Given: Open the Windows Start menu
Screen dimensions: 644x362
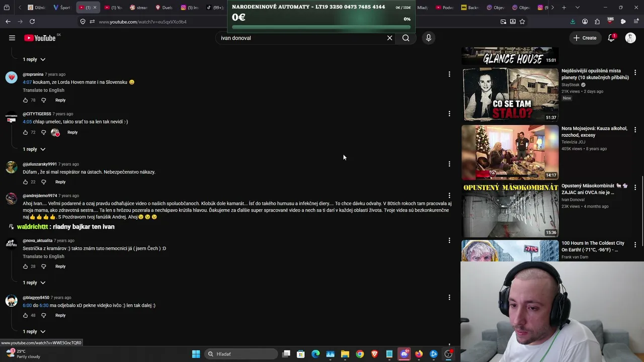Looking at the screenshot, I should pyautogui.click(x=196, y=354).
